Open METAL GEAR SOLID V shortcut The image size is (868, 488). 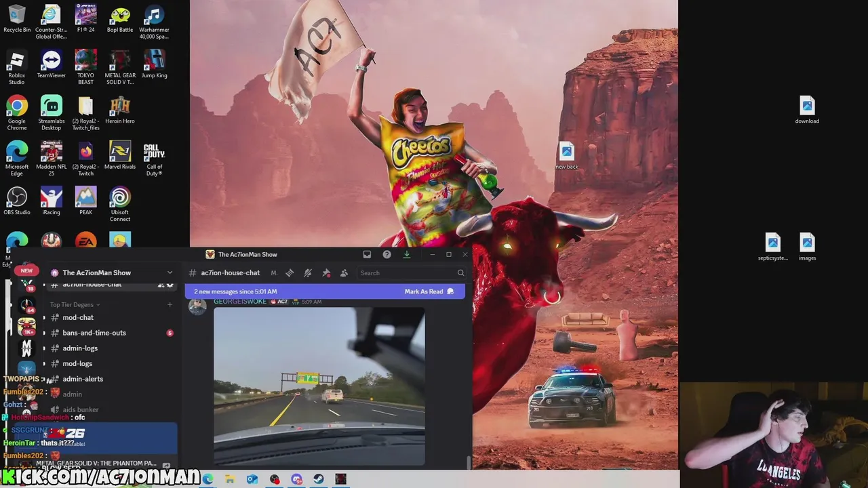120,68
